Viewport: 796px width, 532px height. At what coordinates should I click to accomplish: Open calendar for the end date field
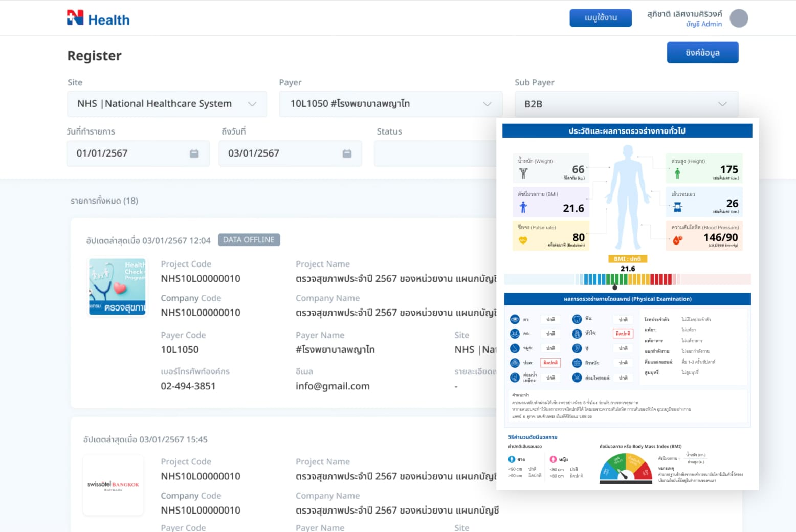(347, 153)
